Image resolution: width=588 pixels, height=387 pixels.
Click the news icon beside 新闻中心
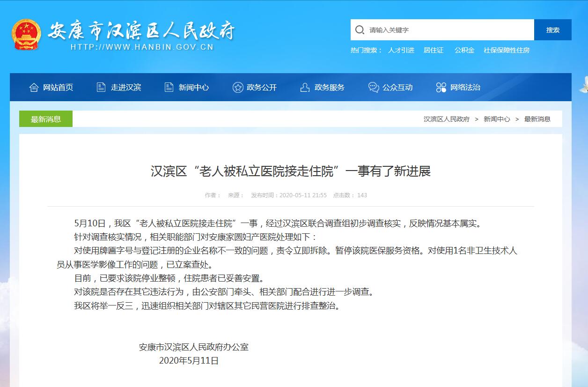click(169, 87)
